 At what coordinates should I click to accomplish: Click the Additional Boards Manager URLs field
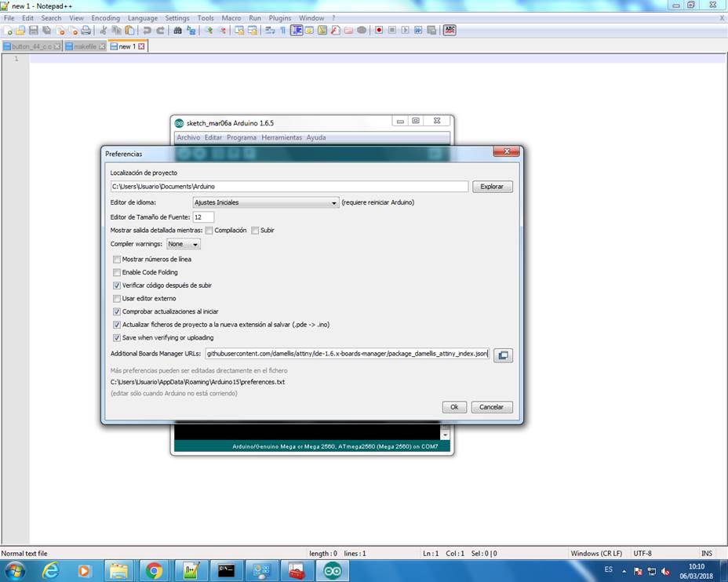click(x=348, y=354)
